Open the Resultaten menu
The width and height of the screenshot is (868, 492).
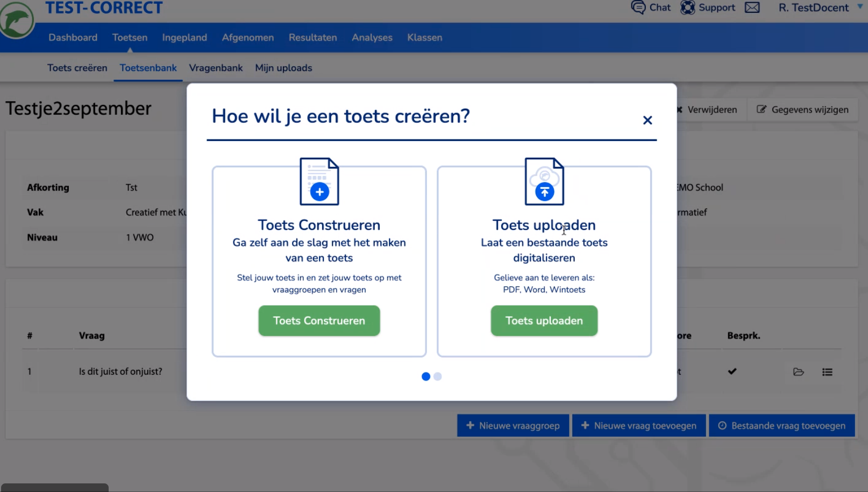pos(312,37)
